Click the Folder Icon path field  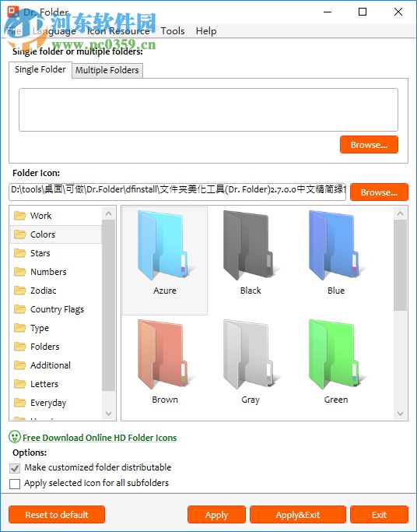[x=177, y=192]
